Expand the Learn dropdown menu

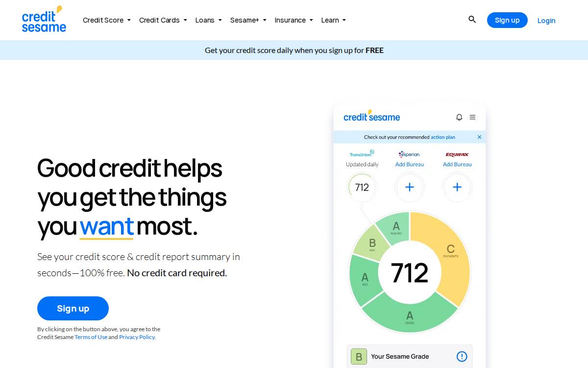(x=334, y=20)
